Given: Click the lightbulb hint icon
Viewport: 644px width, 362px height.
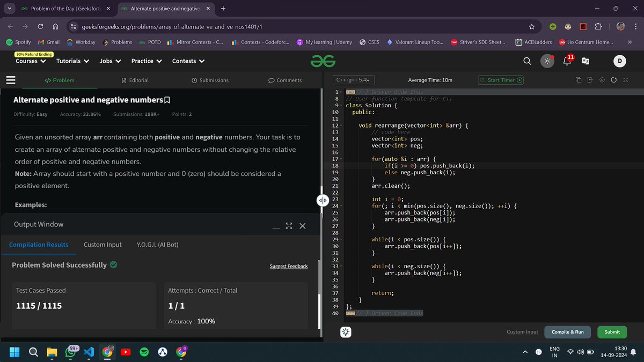Looking at the screenshot, I should coord(346,332).
